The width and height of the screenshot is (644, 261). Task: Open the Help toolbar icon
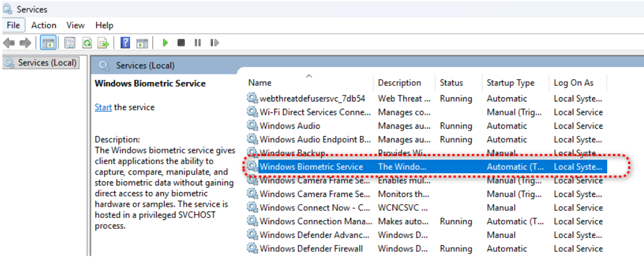[125, 43]
